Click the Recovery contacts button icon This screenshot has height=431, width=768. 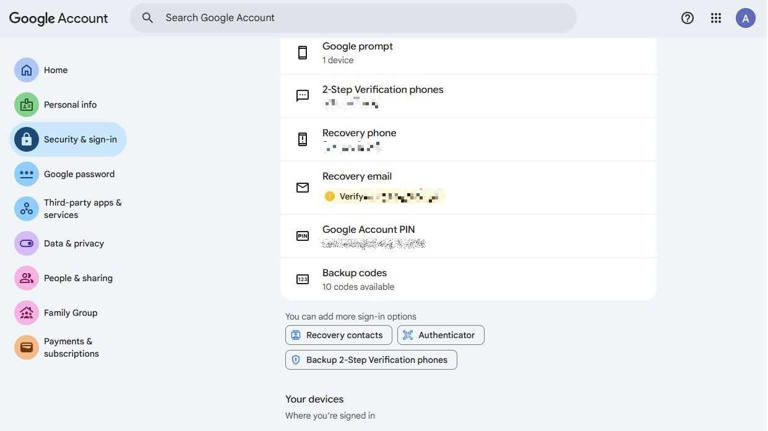pos(296,335)
